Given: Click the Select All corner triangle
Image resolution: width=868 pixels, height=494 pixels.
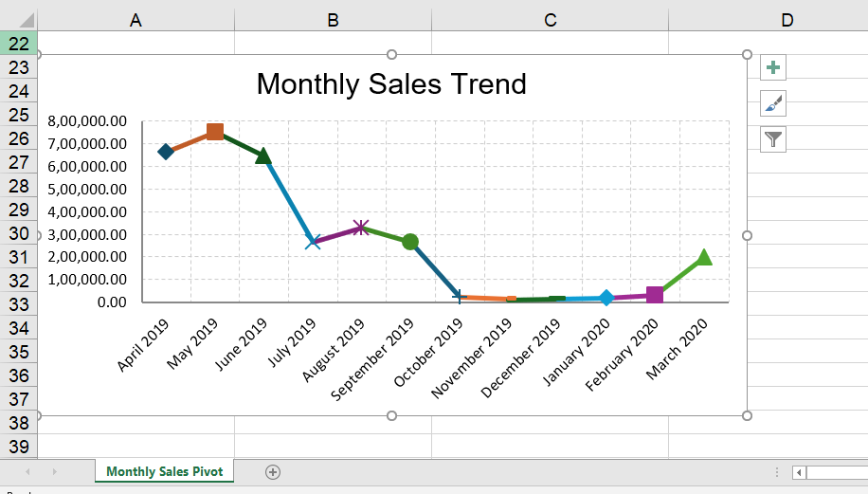Looking at the screenshot, I should (27, 21).
